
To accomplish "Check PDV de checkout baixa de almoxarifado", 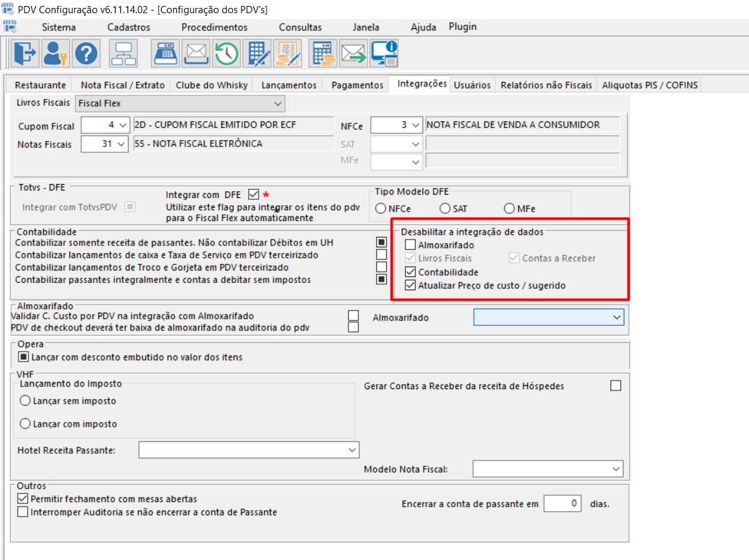I will 354,328.
